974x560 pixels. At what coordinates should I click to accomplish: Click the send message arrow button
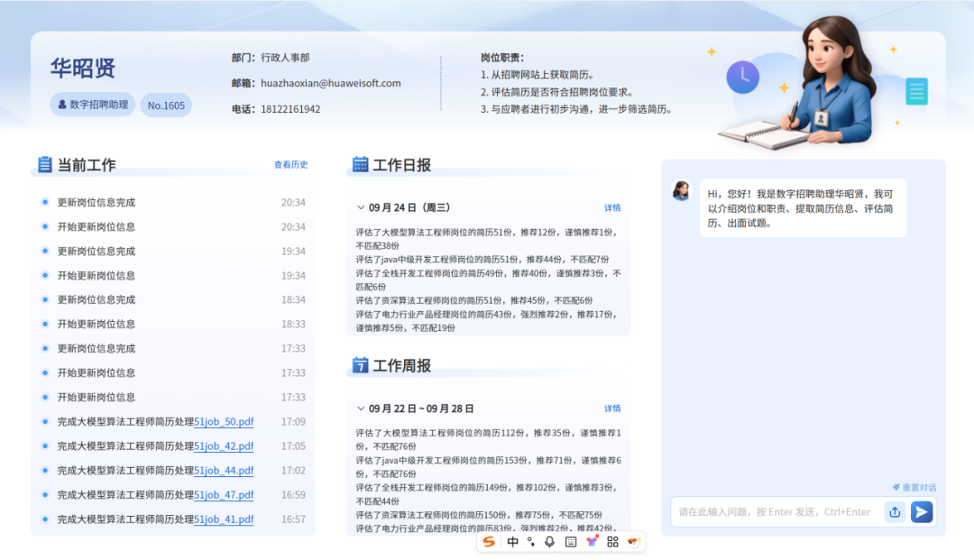[922, 511]
